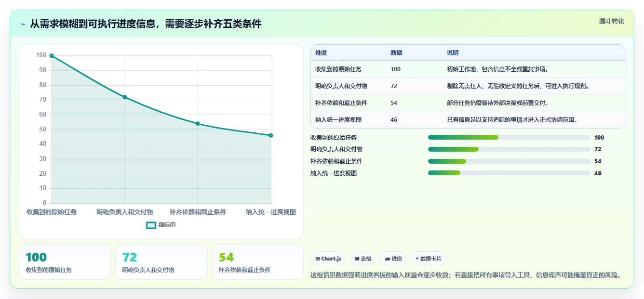644x299 pixels.
Task: Click the 表格 chip
Action: 363,259
